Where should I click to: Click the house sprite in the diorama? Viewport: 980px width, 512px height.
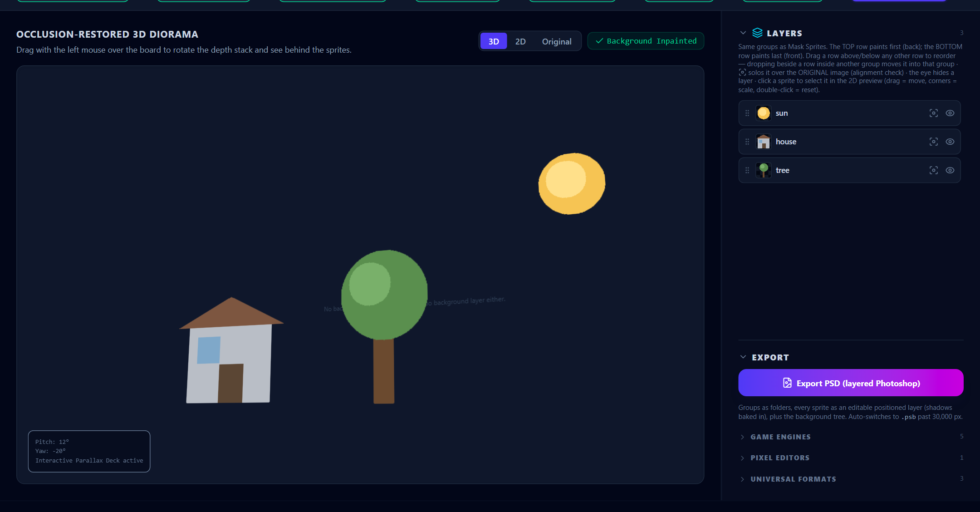pyautogui.click(x=231, y=350)
